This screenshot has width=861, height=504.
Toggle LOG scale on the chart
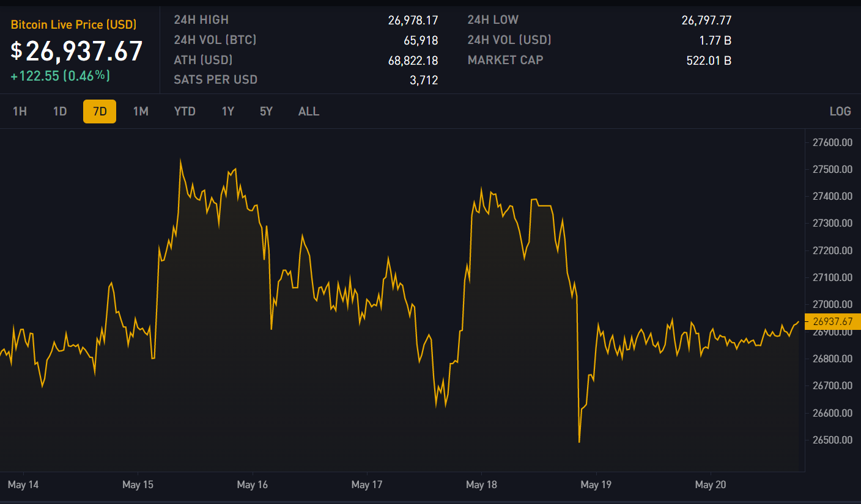point(840,111)
